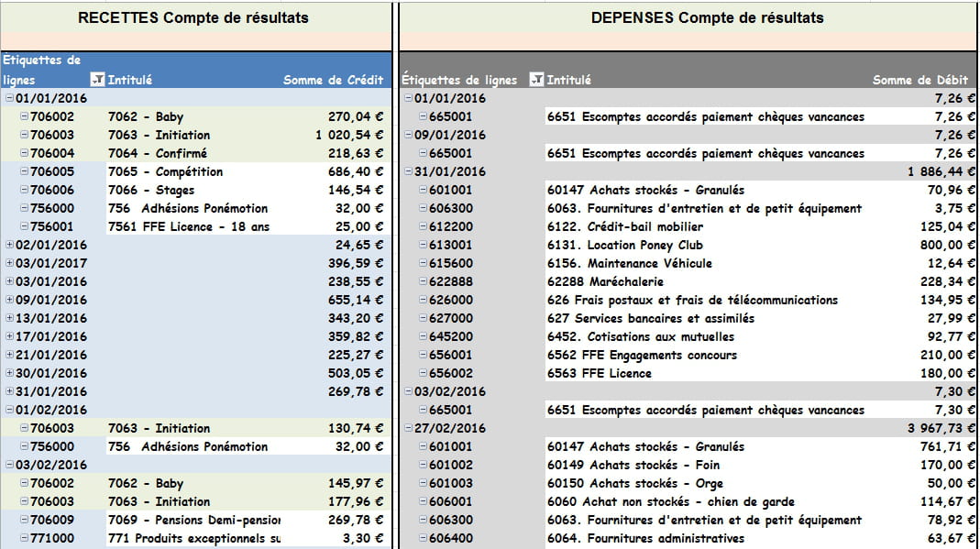The width and height of the screenshot is (980, 549).
Task: Select the total '3 967,73 €'
Action: [x=941, y=428]
